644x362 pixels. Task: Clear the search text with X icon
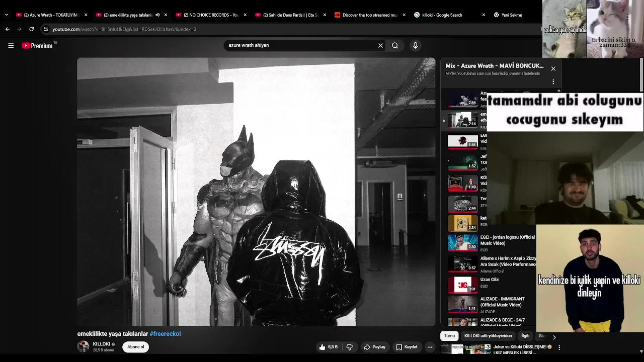(381, 45)
